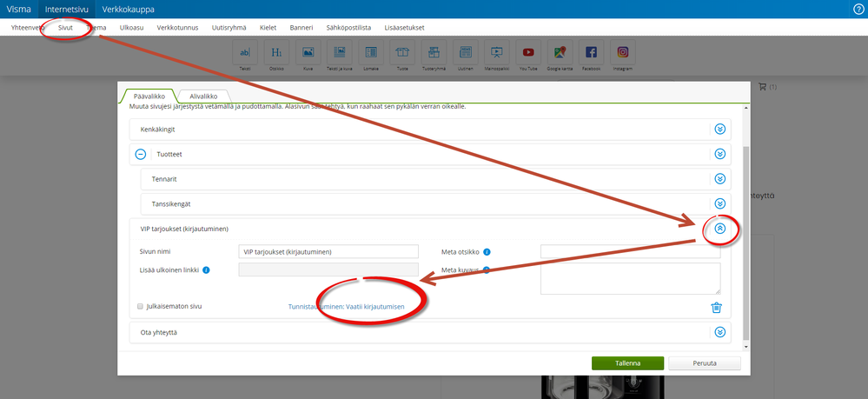
Task: Select the Otsikko heading block icon
Action: point(276,52)
